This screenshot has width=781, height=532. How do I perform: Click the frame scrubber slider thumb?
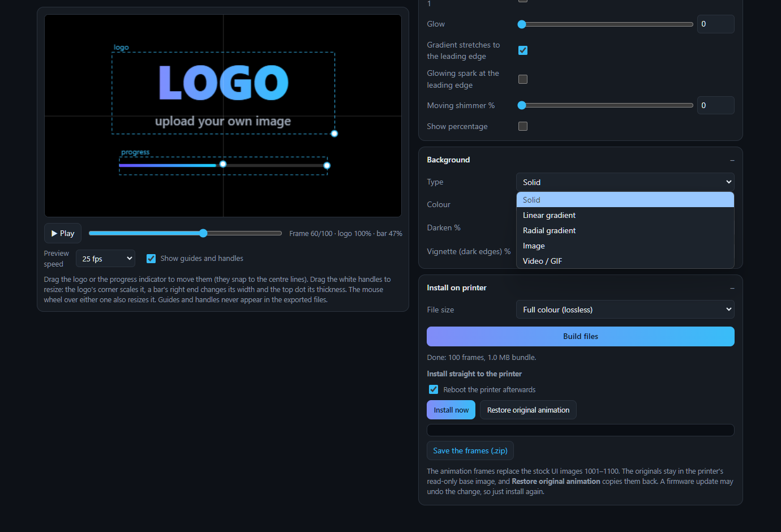(x=203, y=233)
